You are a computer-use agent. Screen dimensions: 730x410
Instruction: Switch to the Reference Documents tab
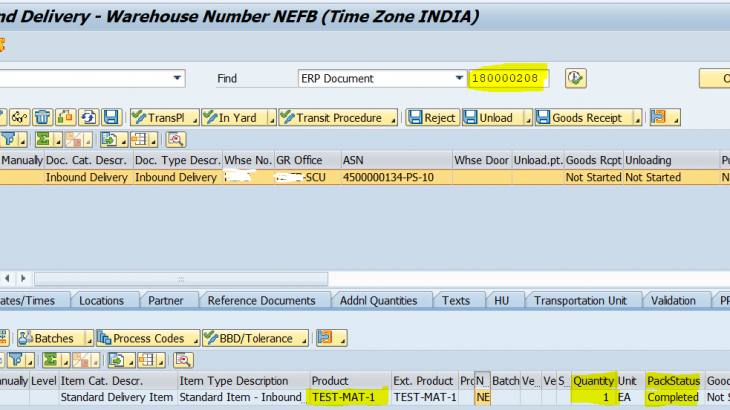click(262, 301)
